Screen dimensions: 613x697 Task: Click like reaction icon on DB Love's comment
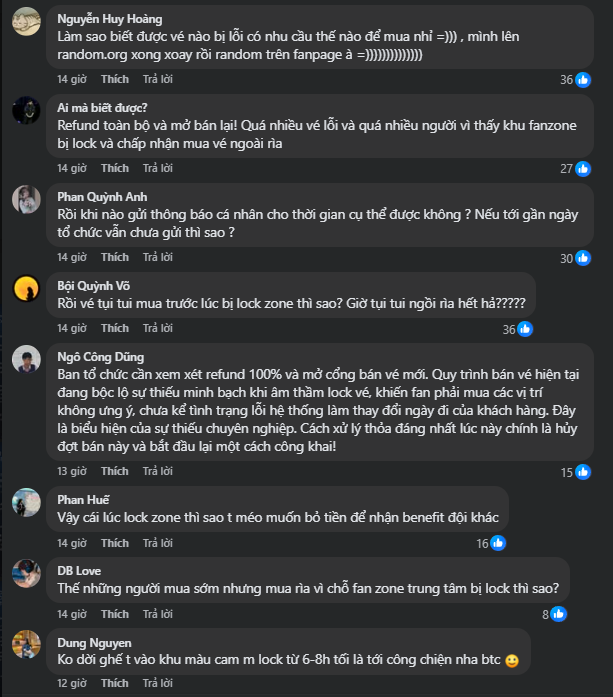coord(560,614)
